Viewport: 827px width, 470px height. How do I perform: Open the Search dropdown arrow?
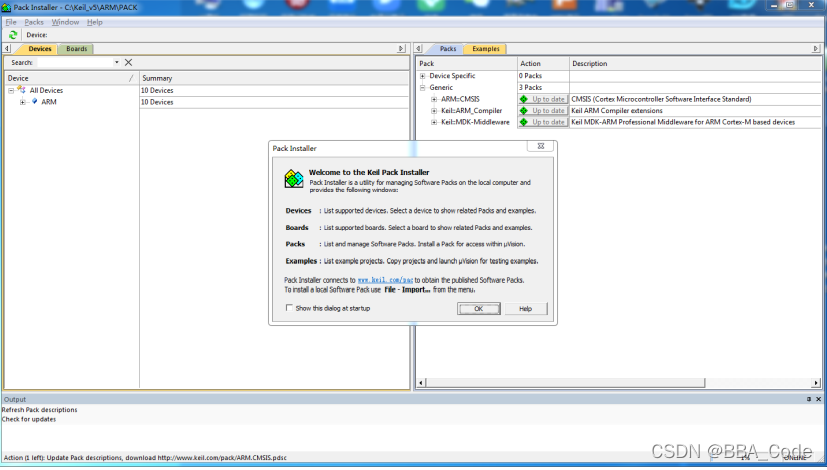pos(117,62)
